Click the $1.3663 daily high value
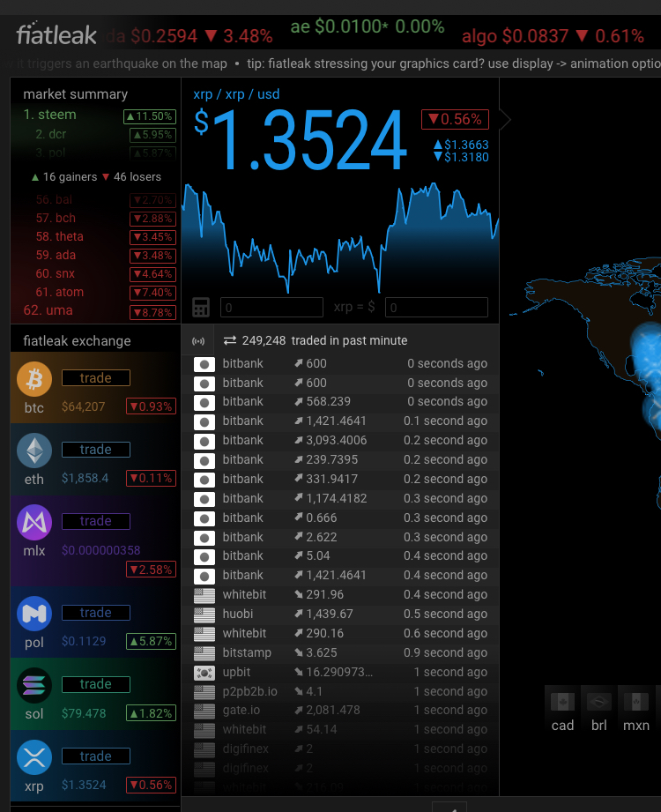 (x=461, y=145)
